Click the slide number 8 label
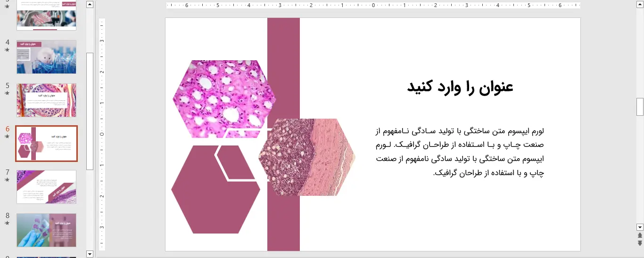The height and width of the screenshot is (258, 644). coord(7,215)
